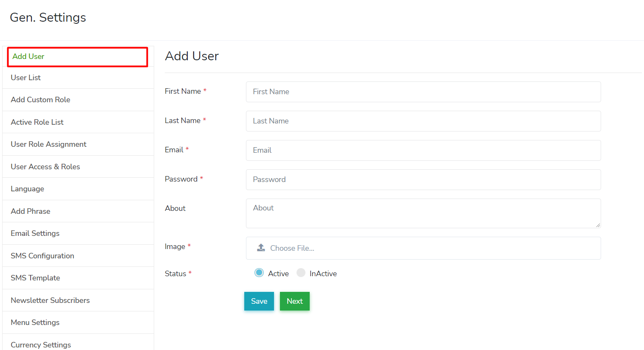Screen dimensions: 644x350
Task: Open User Role Assignment section
Action: (48, 144)
